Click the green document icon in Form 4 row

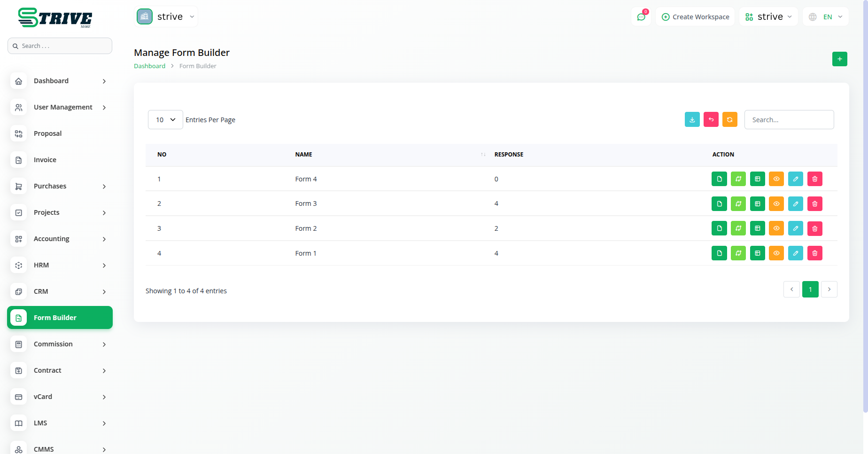click(719, 179)
